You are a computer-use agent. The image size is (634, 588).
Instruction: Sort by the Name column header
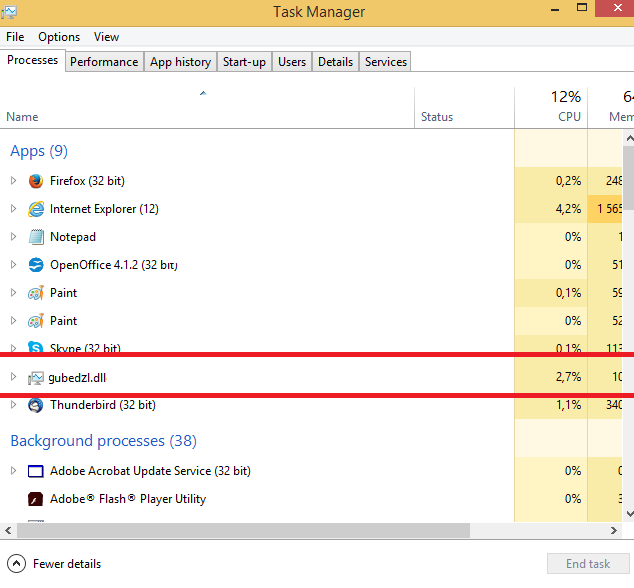207,108
